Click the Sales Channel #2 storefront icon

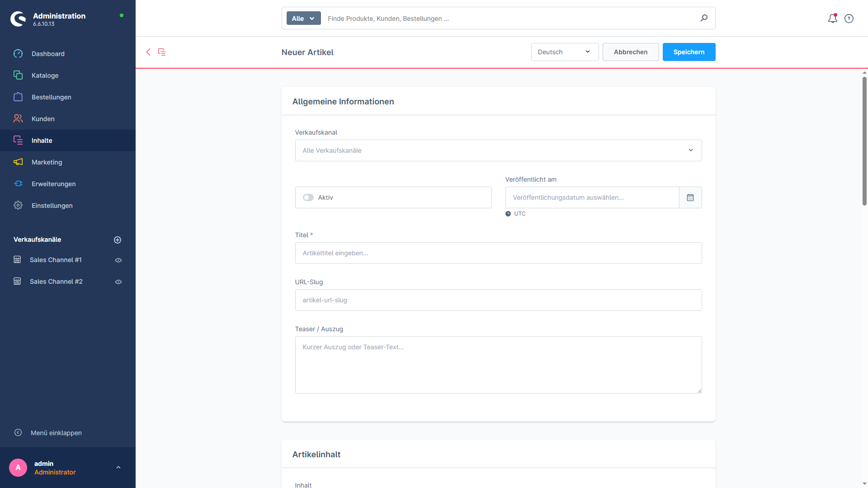click(17, 282)
